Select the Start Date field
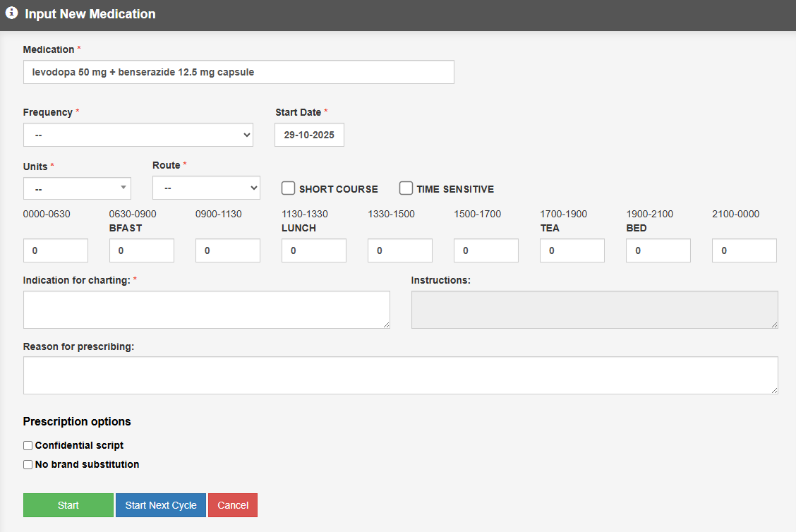Image resolution: width=796 pixels, height=532 pixels. (309, 135)
